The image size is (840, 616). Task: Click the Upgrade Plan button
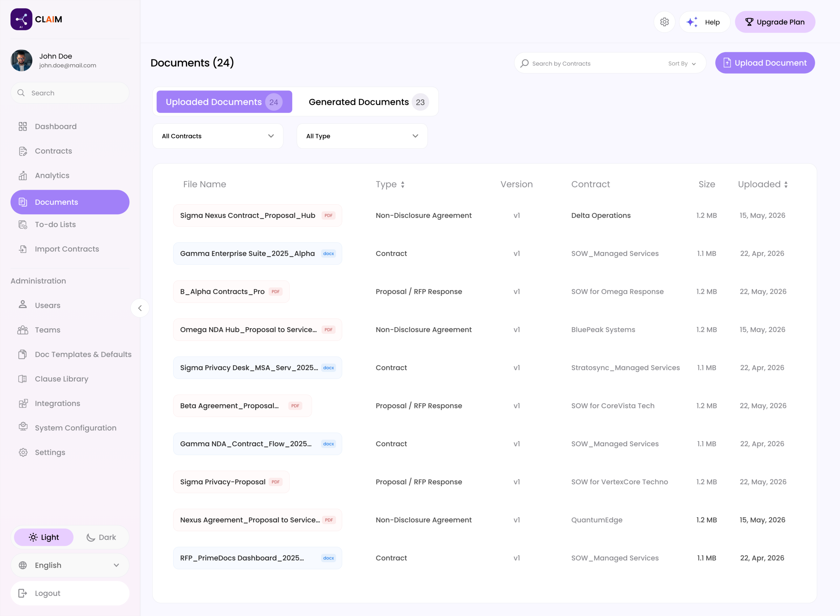tap(775, 22)
